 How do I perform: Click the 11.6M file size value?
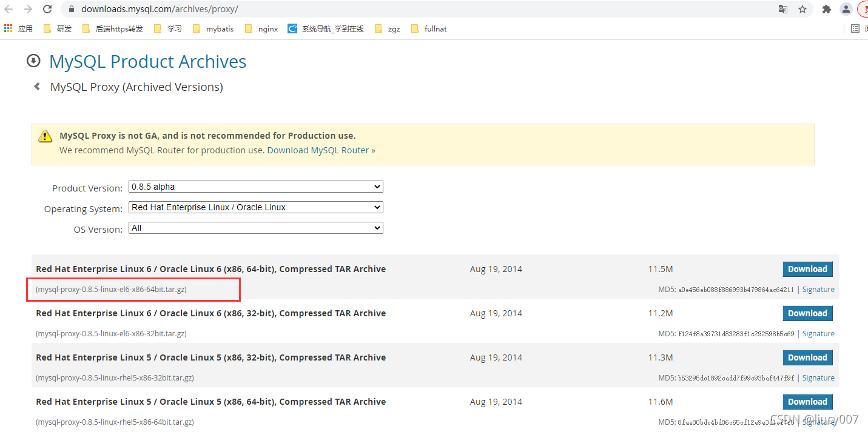click(x=661, y=402)
